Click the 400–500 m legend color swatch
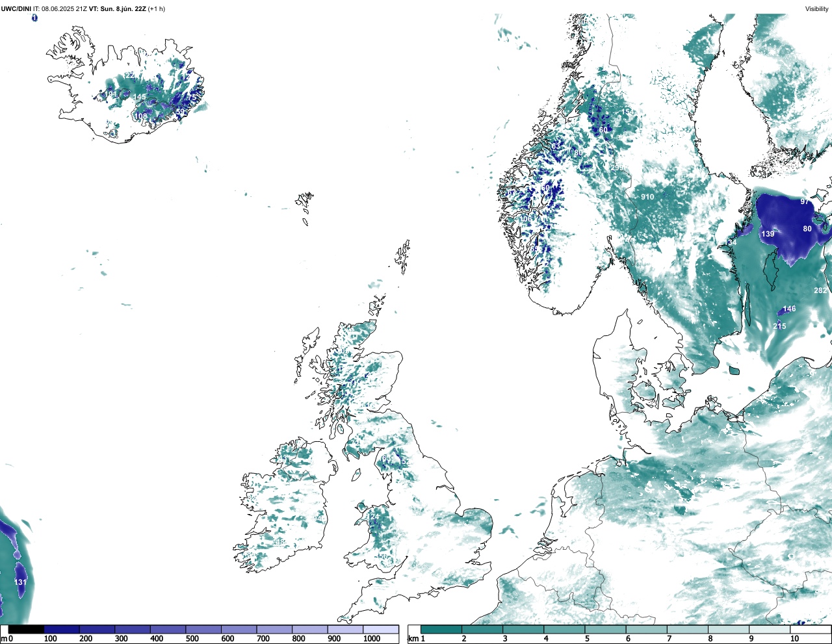The image size is (832, 644). [168, 630]
